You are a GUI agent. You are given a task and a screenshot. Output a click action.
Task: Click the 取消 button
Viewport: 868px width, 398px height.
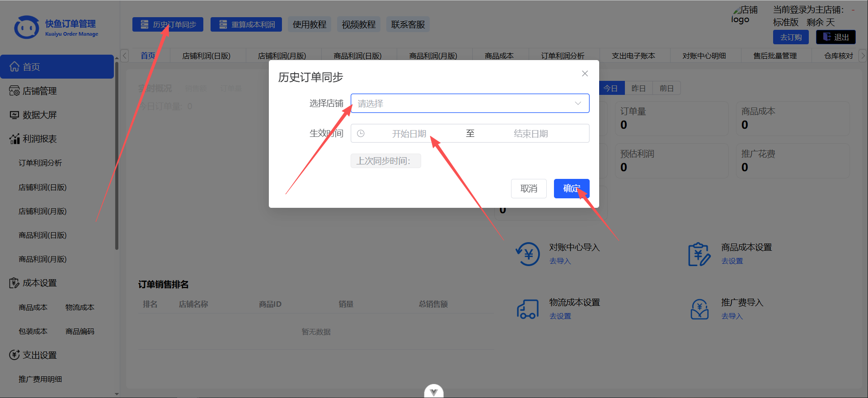pyautogui.click(x=529, y=188)
